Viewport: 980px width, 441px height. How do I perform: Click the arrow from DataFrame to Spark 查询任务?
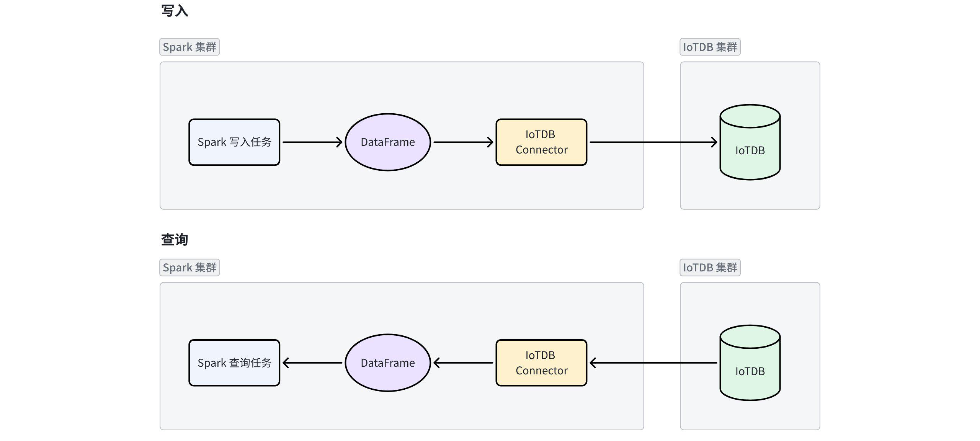[x=312, y=363]
